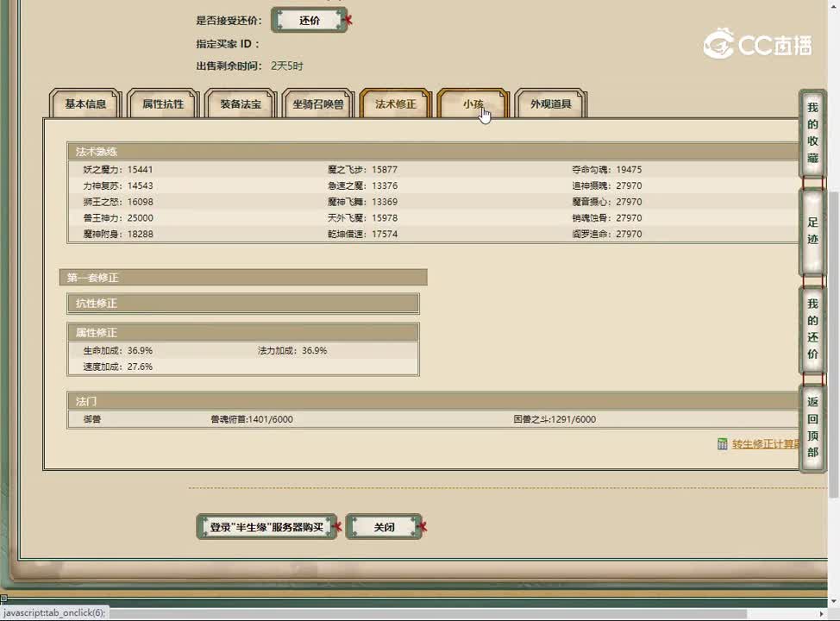Click 登录"半生缘"服务器购买 button

coord(266,527)
